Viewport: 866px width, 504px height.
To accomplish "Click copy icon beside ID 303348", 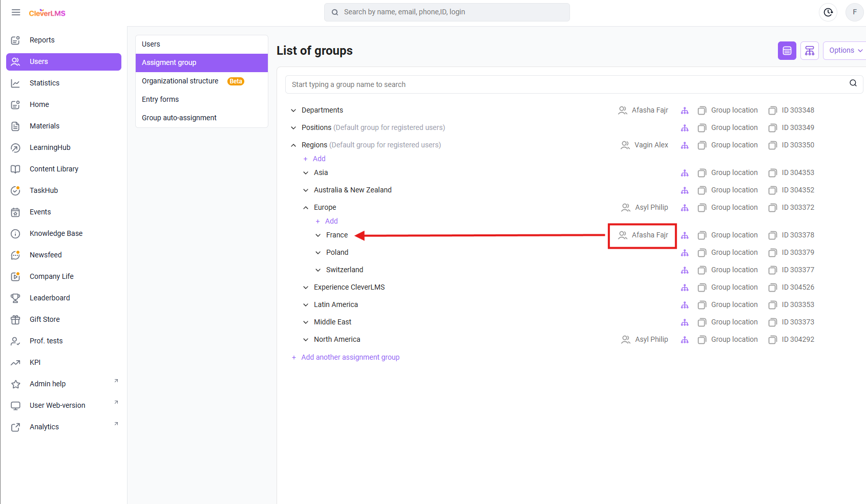I will pos(772,111).
